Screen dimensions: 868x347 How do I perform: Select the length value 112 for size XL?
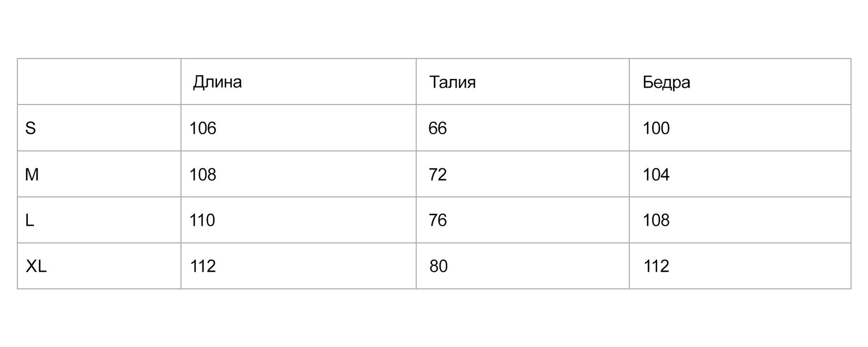click(x=203, y=266)
